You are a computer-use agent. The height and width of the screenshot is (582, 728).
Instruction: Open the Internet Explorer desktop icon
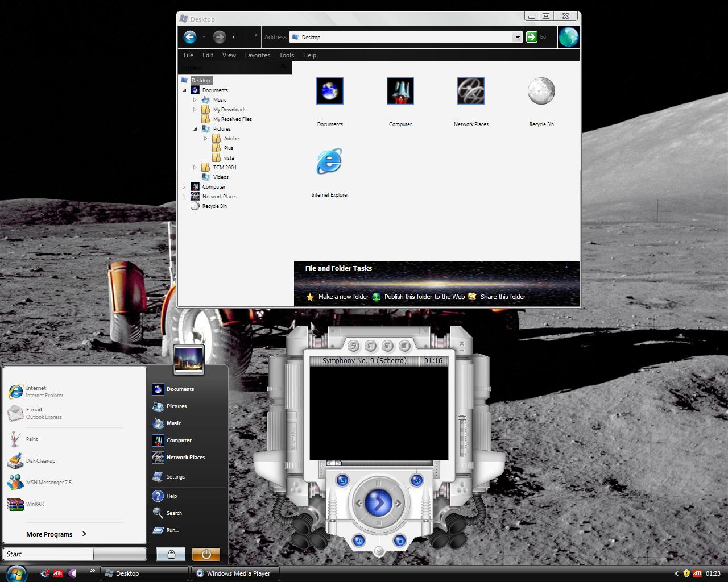tap(329, 163)
